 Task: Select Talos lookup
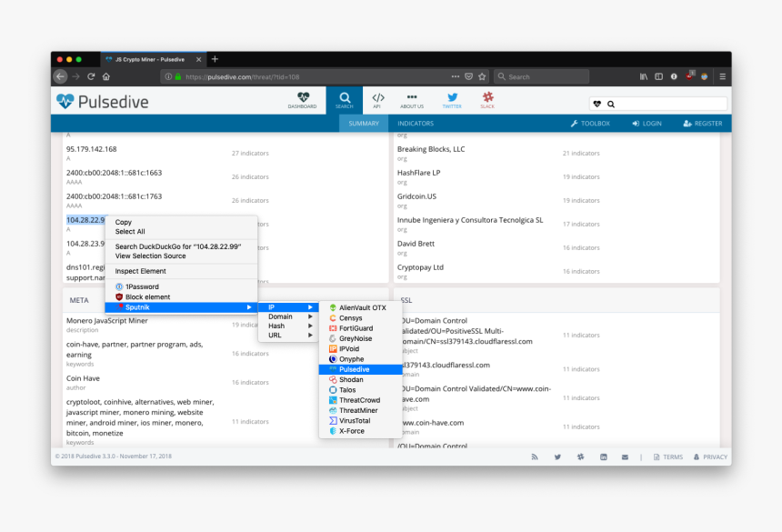(361, 390)
